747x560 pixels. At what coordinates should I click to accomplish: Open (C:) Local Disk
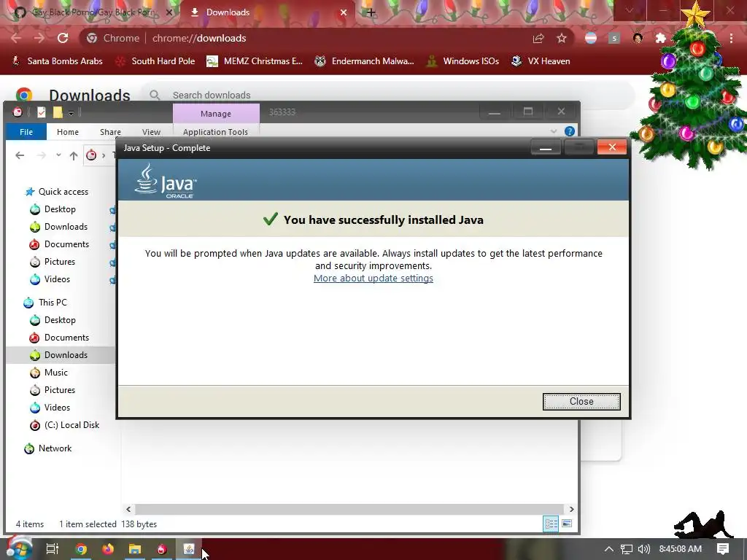(71, 425)
